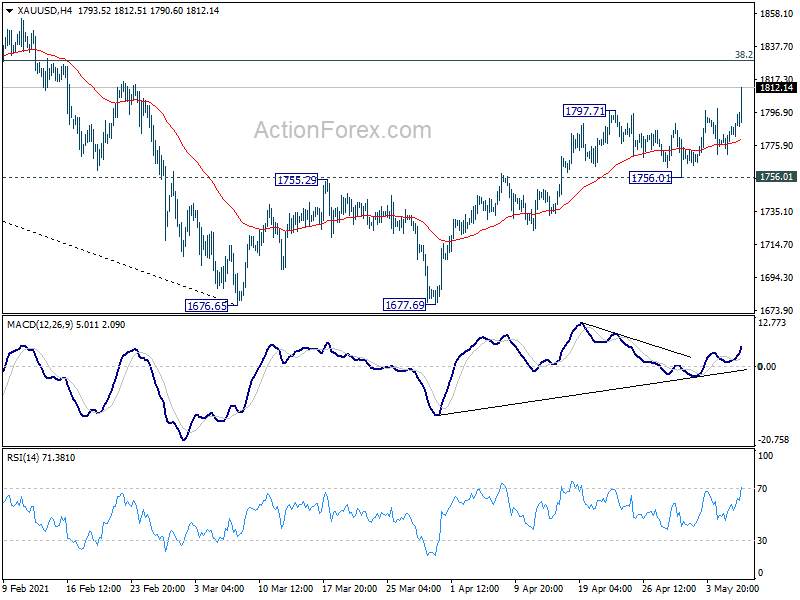Click the RSI 70 level label
The image size is (800, 600).
(x=762, y=489)
